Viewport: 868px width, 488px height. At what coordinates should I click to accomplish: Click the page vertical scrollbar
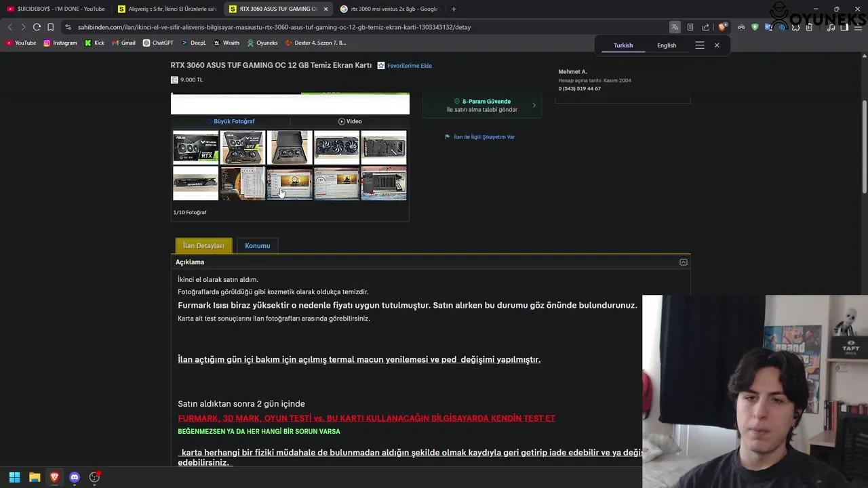pyautogui.click(x=864, y=146)
